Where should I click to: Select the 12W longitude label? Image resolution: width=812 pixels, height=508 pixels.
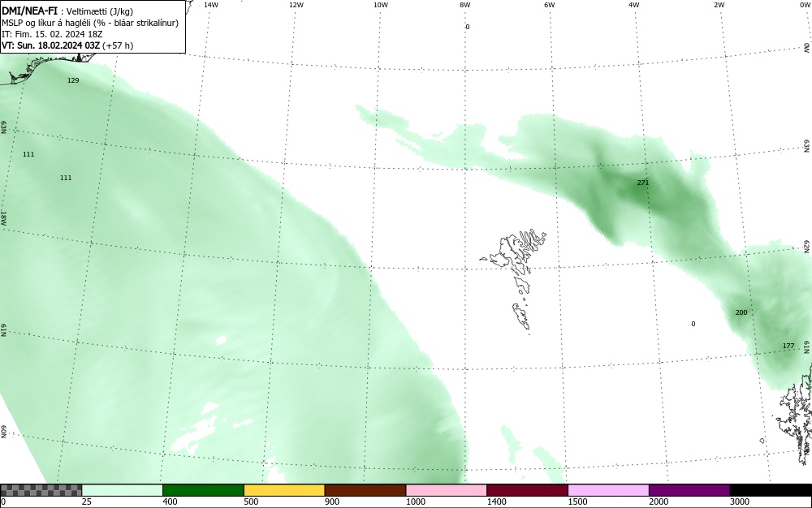click(296, 5)
